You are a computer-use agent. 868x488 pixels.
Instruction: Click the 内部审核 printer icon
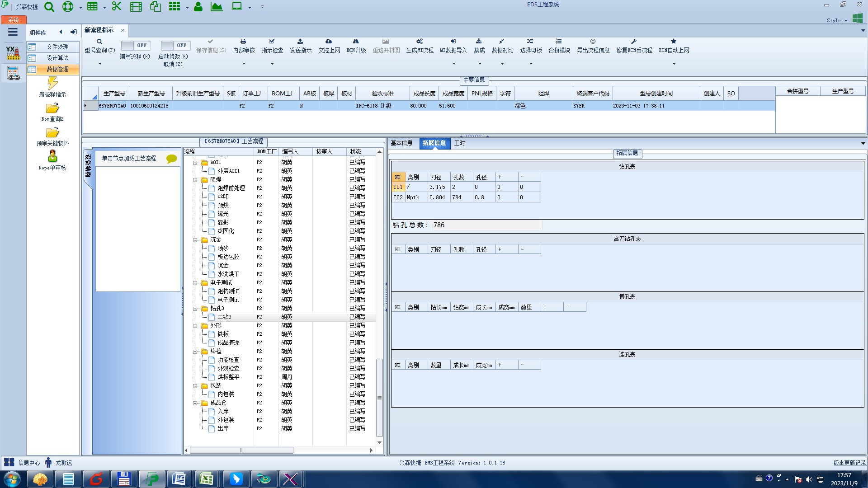click(243, 42)
